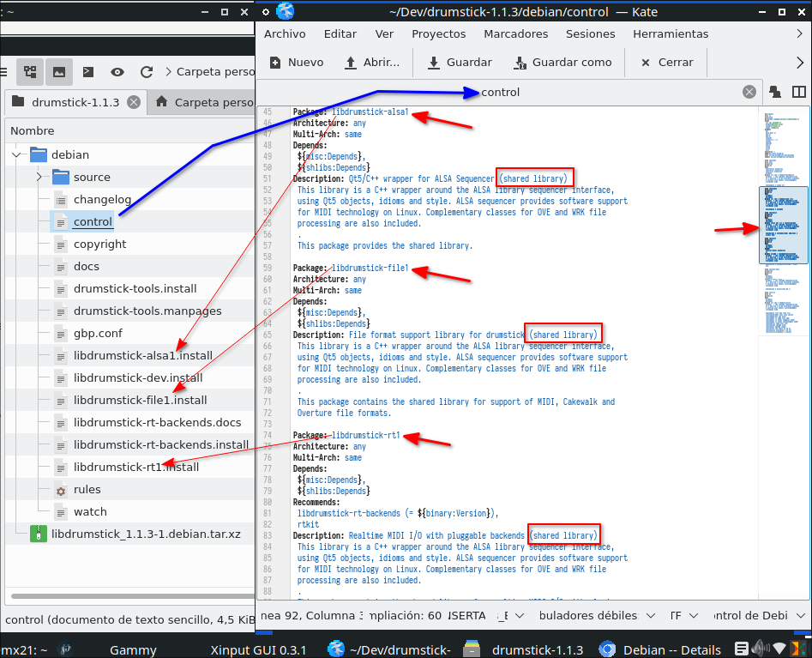Switch to the Carpeta personal tab with home icon
The image size is (812, 658).
202,102
